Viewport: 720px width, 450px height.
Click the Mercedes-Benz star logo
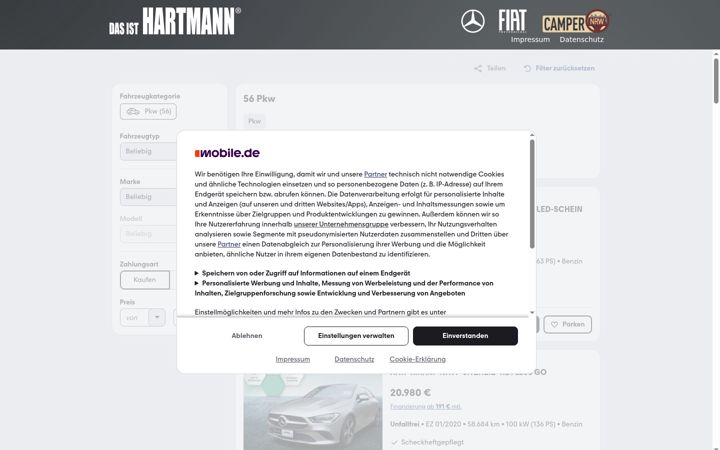click(472, 22)
